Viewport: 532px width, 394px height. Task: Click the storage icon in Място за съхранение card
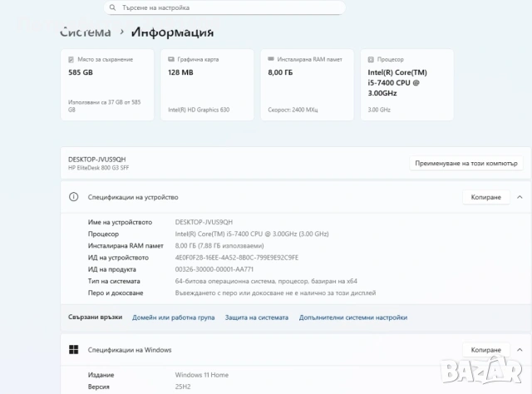[71, 60]
